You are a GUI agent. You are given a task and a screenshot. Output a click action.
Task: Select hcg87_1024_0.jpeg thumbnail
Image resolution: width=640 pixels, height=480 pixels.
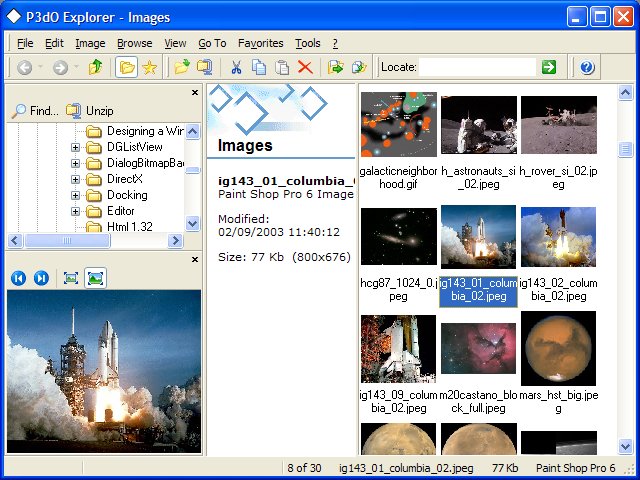(399, 236)
